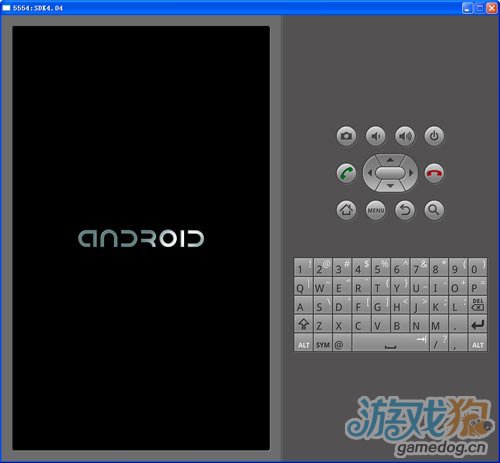Click the D-pad center select button

(x=390, y=173)
